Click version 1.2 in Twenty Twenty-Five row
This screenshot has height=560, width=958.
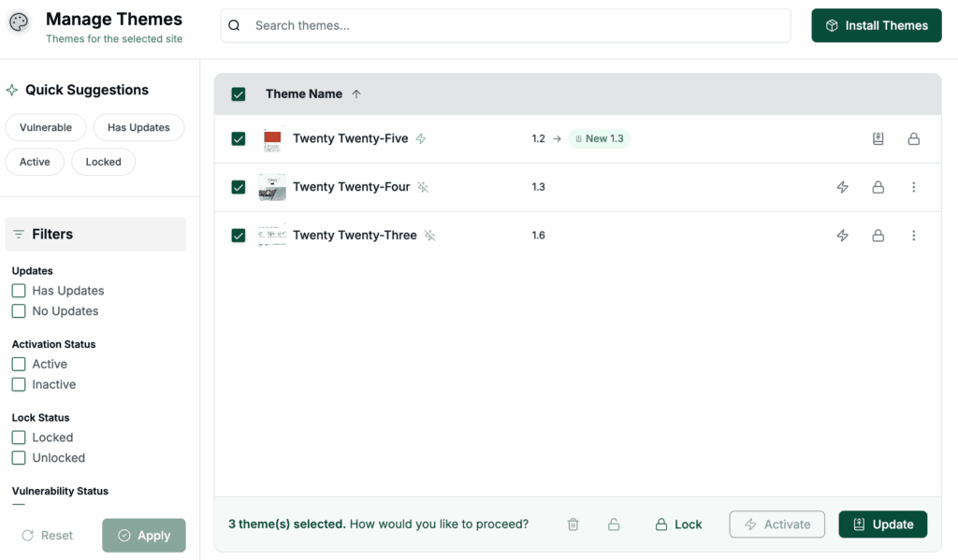538,138
